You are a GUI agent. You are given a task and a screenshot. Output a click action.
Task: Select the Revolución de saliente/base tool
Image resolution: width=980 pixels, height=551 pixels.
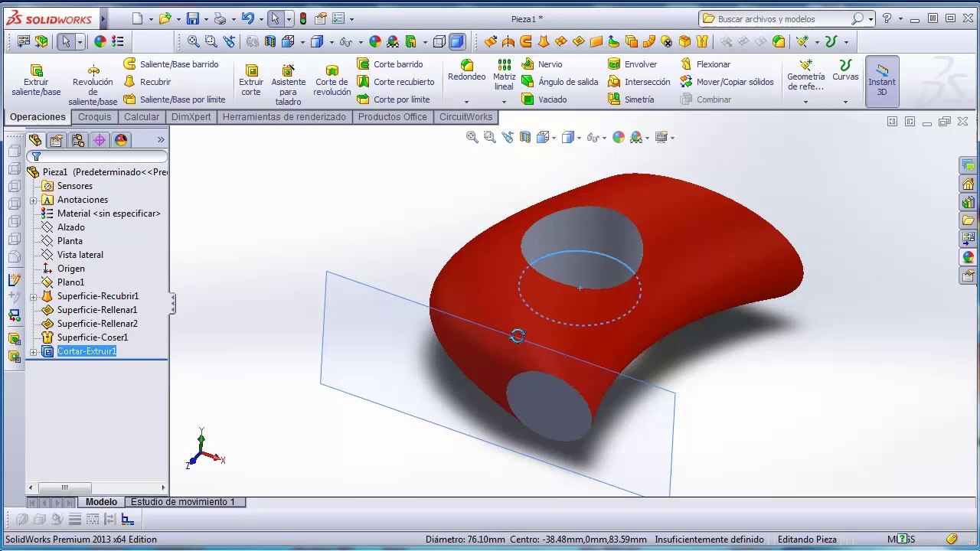(93, 84)
